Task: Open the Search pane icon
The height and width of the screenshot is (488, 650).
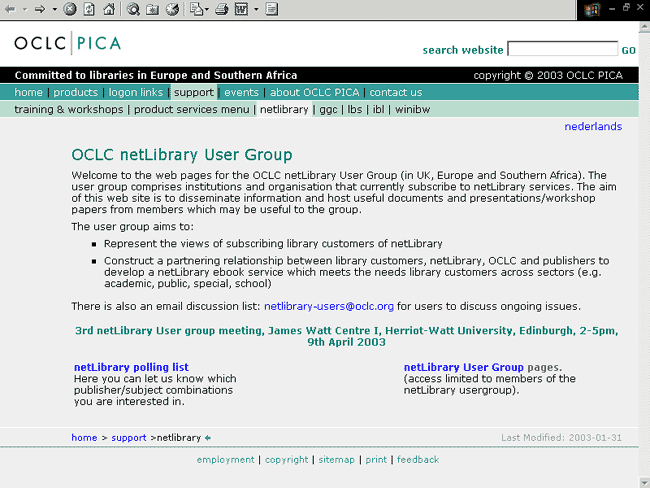Action: tap(133, 9)
